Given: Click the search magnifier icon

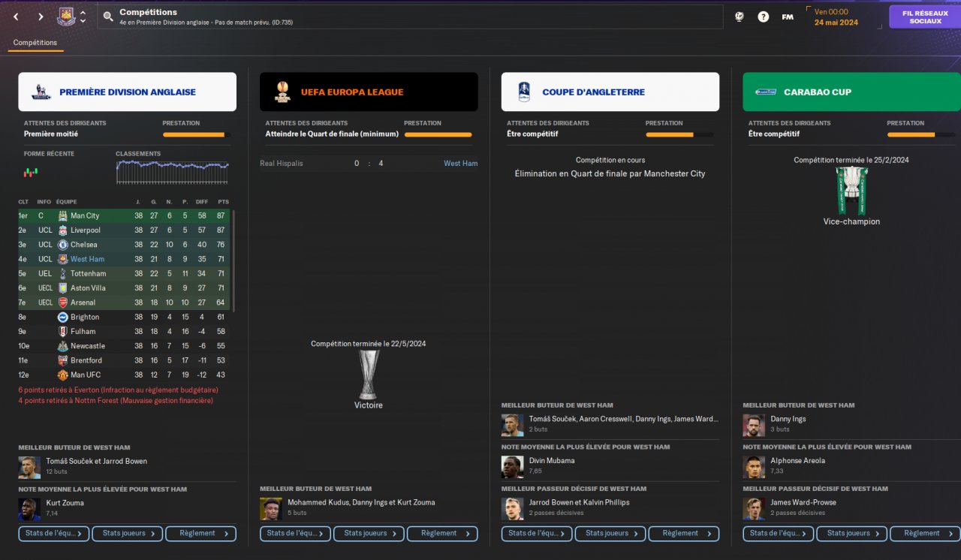Looking at the screenshot, I should coord(108,17).
